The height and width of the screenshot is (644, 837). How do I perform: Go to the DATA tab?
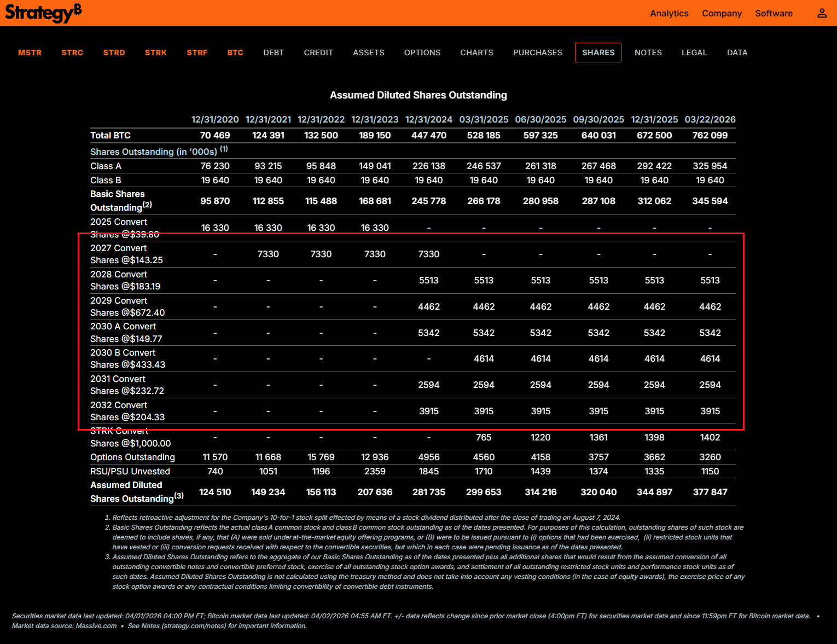point(737,53)
